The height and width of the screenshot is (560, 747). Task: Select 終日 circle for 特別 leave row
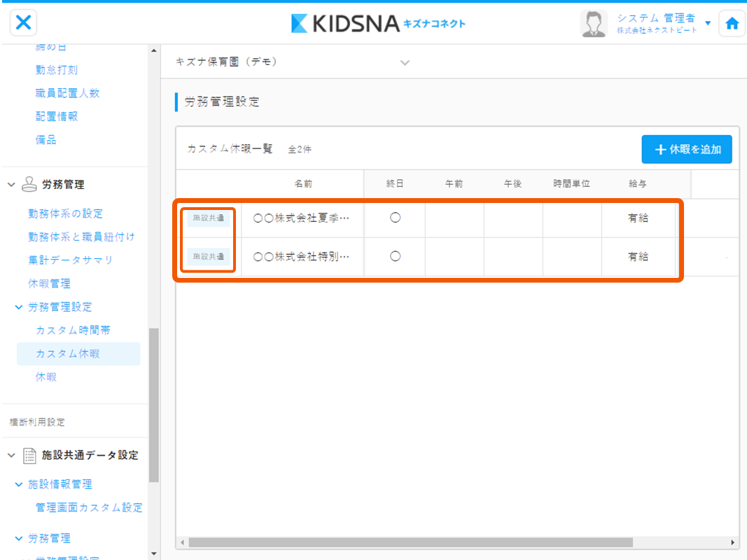(x=395, y=256)
